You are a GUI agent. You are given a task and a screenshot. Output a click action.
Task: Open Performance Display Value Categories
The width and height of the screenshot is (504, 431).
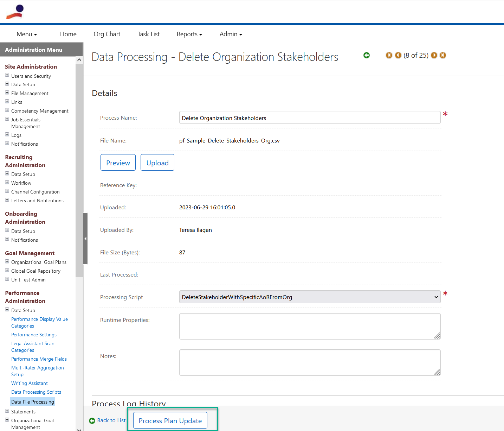(x=39, y=323)
